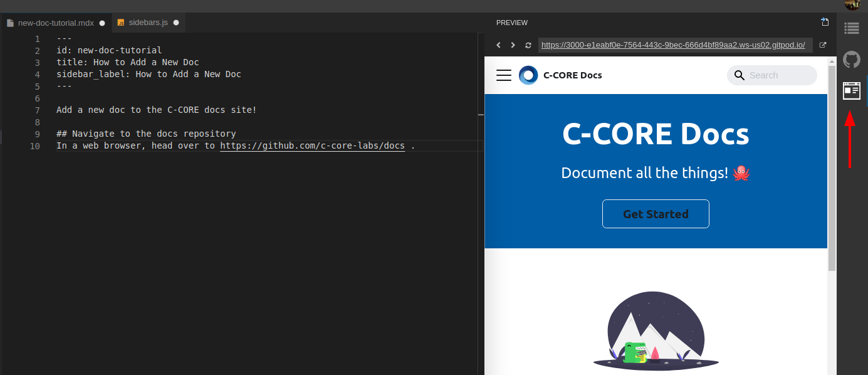The width and height of the screenshot is (868, 375).
Task: Click the C-CORE Docs circular logo
Action: 528,75
